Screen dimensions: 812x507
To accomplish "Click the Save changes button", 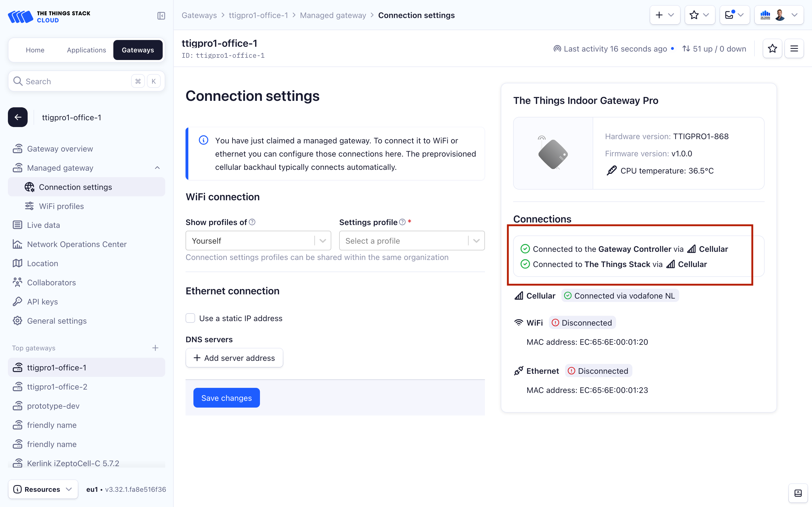I will (x=226, y=398).
